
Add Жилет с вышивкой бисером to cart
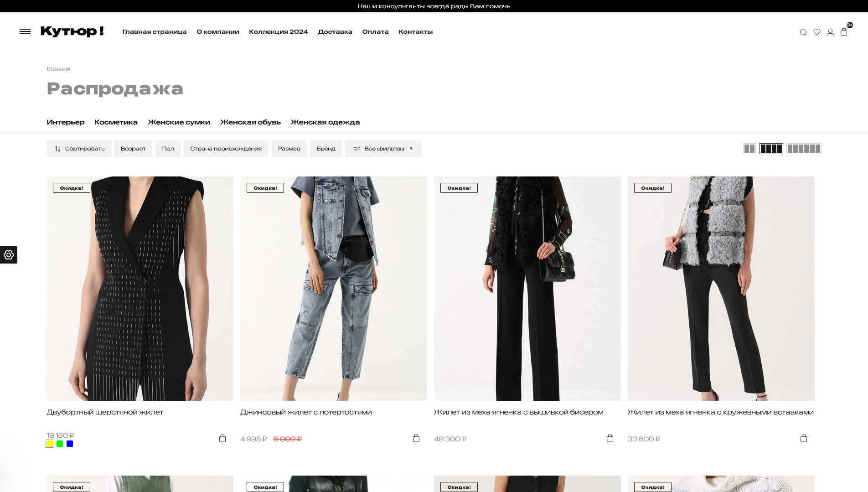point(610,438)
